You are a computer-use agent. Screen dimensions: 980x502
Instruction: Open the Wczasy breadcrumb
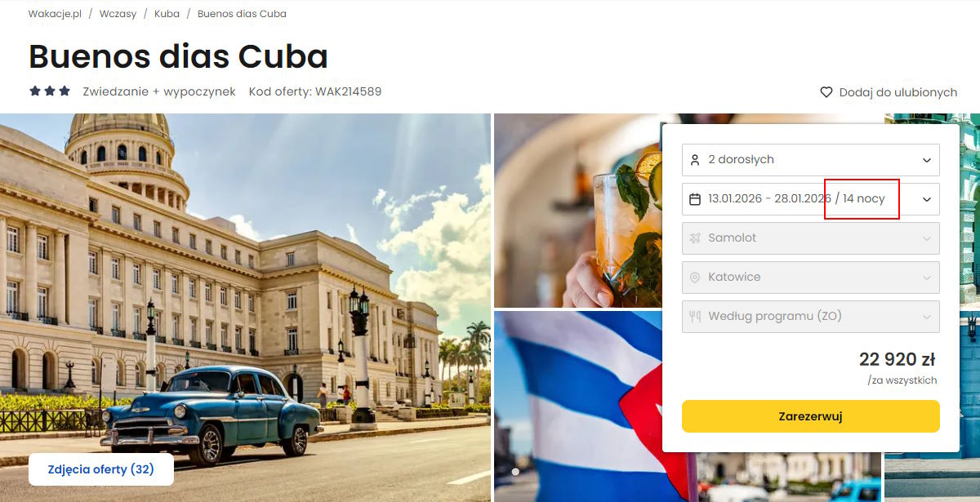118,14
